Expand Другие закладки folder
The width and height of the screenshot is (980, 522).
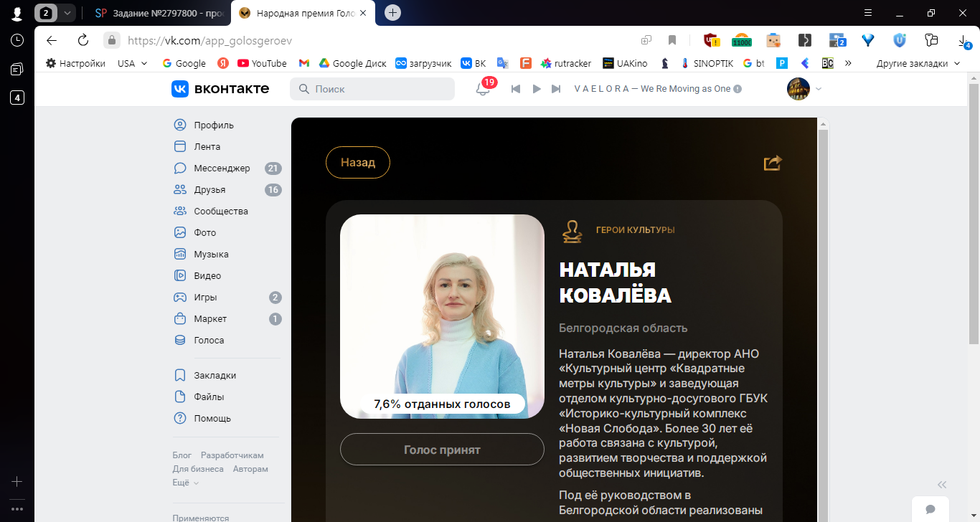[x=918, y=63]
